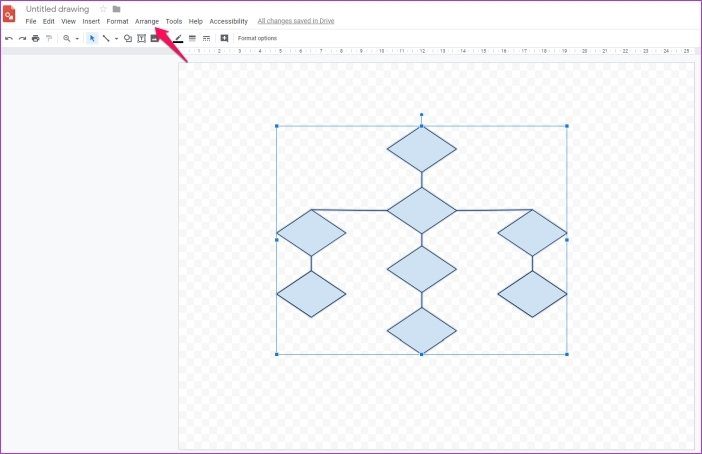
Task: Star the Untitled drawing document
Action: tap(103, 9)
